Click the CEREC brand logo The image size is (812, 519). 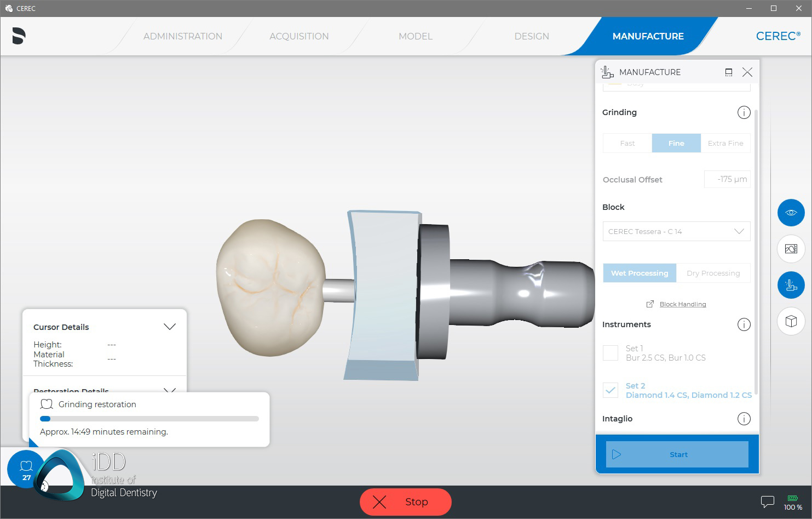tap(778, 36)
